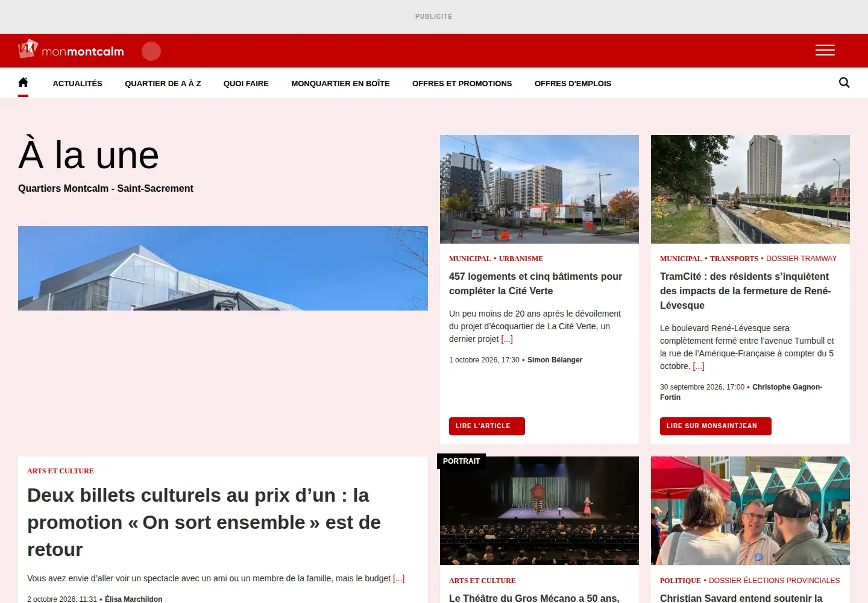Click the 'À la une' heading
The image size is (868, 603).
pos(89,155)
